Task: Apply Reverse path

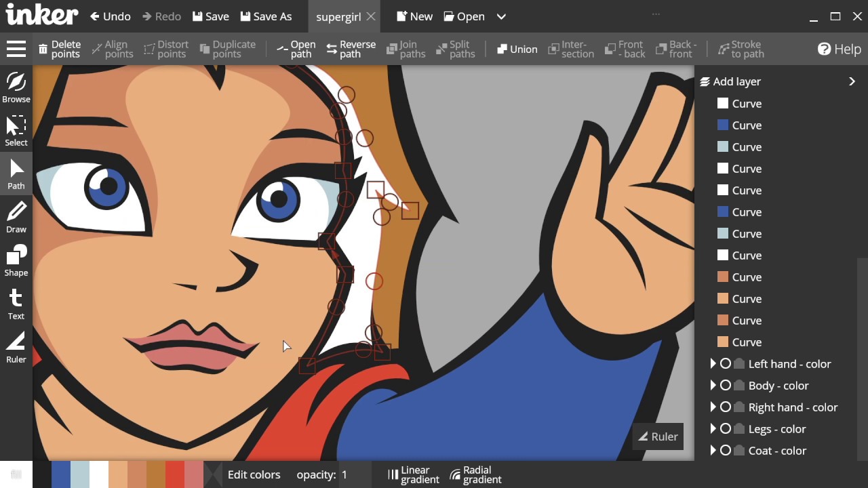Action: click(x=351, y=49)
